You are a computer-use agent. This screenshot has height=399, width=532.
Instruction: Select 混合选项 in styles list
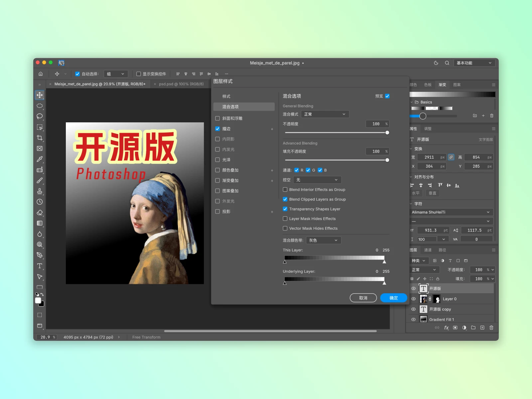tap(244, 107)
